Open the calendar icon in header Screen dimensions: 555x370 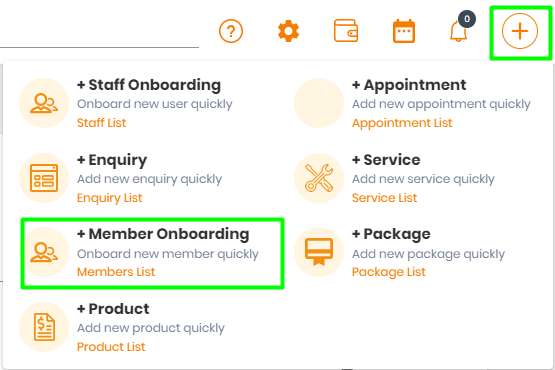pyautogui.click(x=404, y=31)
